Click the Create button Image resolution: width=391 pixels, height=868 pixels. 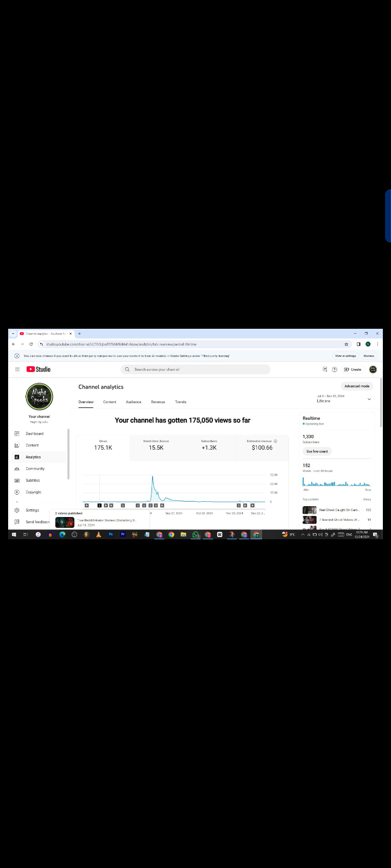(352, 369)
